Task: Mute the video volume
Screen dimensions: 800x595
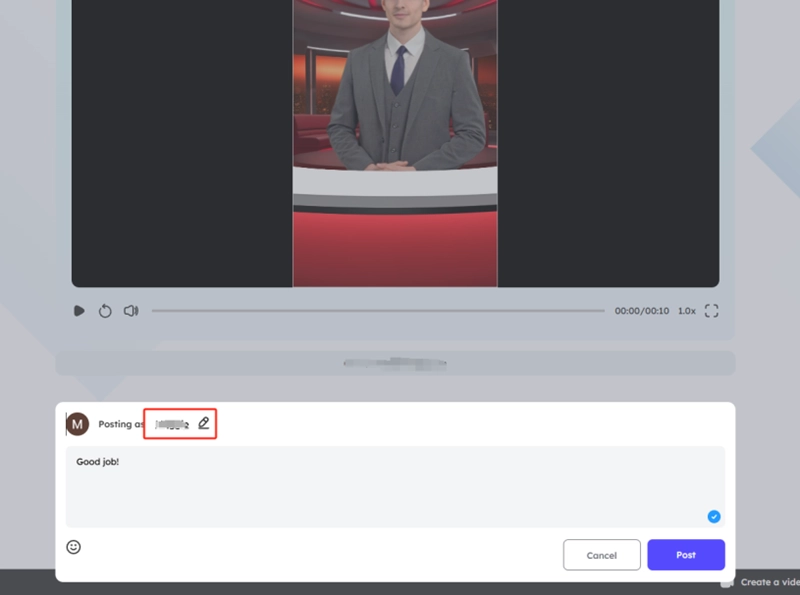Action: point(131,311)
